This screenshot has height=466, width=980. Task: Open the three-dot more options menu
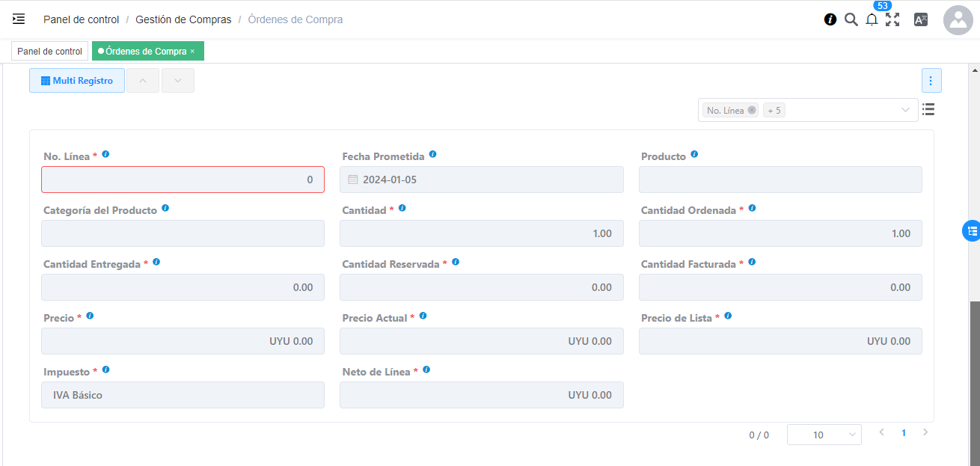pyautogui.click(x=931, y=81)
